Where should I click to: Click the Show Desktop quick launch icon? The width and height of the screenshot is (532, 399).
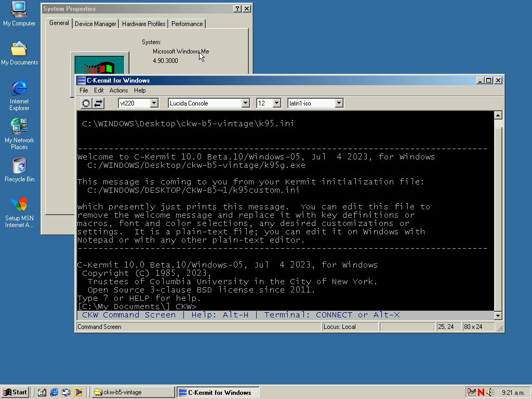point(42,392)
